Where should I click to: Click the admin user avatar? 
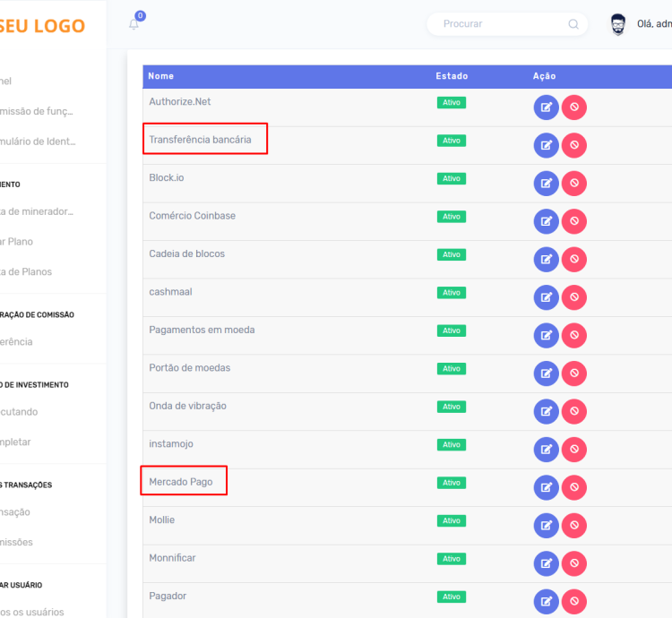[618, 24]
